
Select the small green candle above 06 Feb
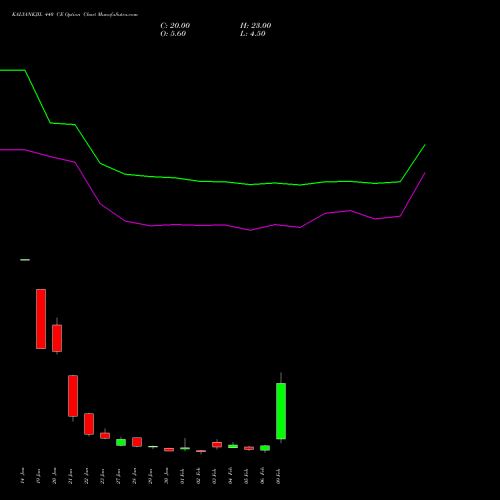pyautogui.click(x=265, y=448)
